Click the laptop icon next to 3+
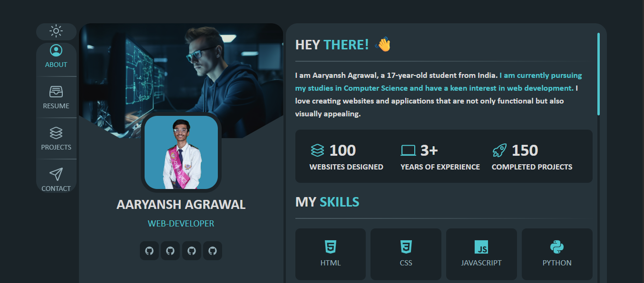The height and width of the screenshot is (283, 644). point(408,151)
